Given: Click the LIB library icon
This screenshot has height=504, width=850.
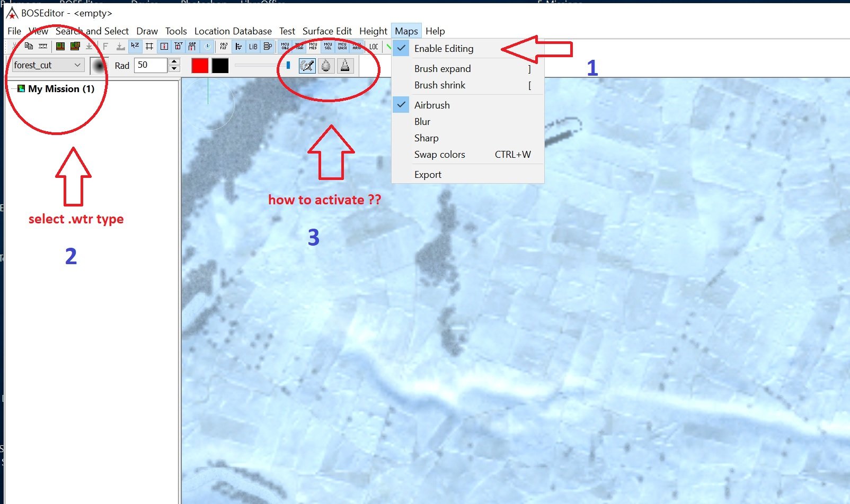Looking at the screenshot, I should (x=253, y=47).
